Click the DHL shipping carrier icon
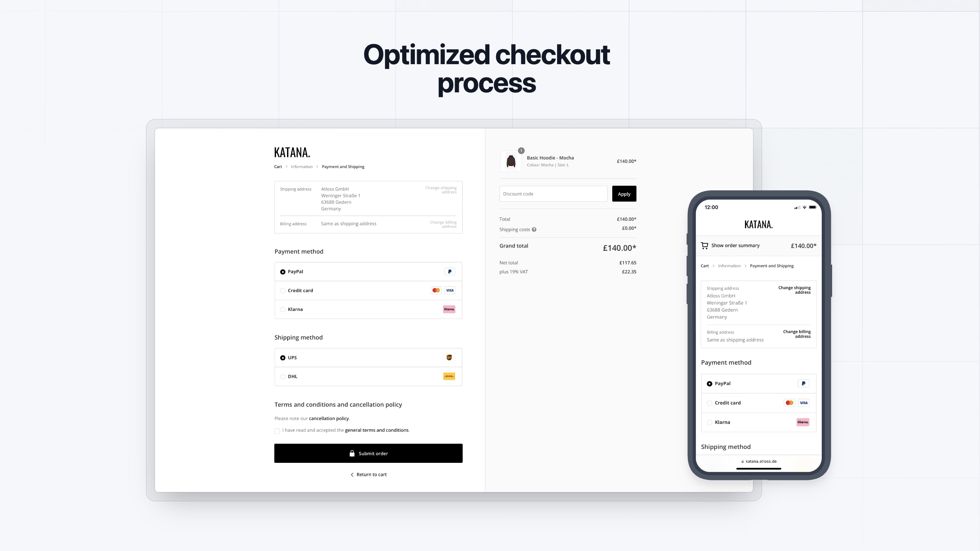This screenshot has width=980, height=551. (x=448, y=376)
